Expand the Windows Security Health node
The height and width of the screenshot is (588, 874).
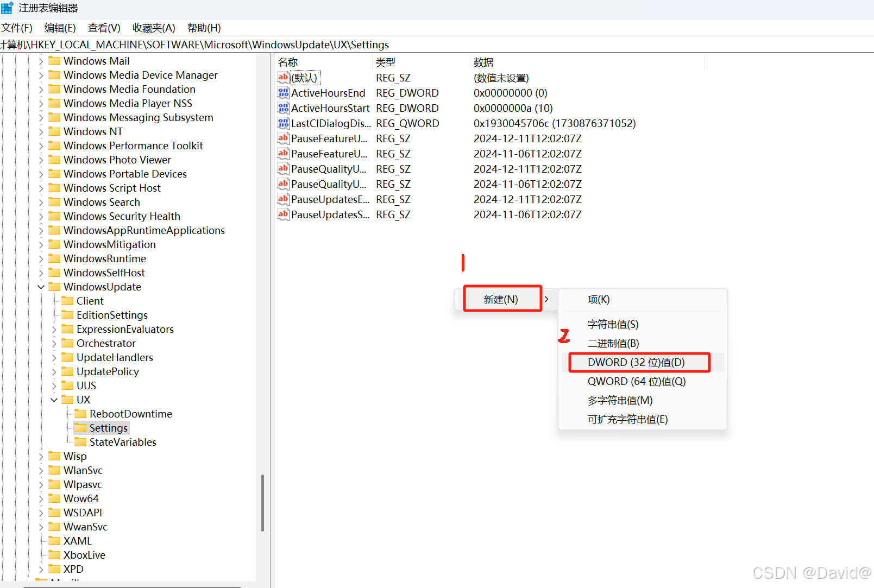pos(41,216)
